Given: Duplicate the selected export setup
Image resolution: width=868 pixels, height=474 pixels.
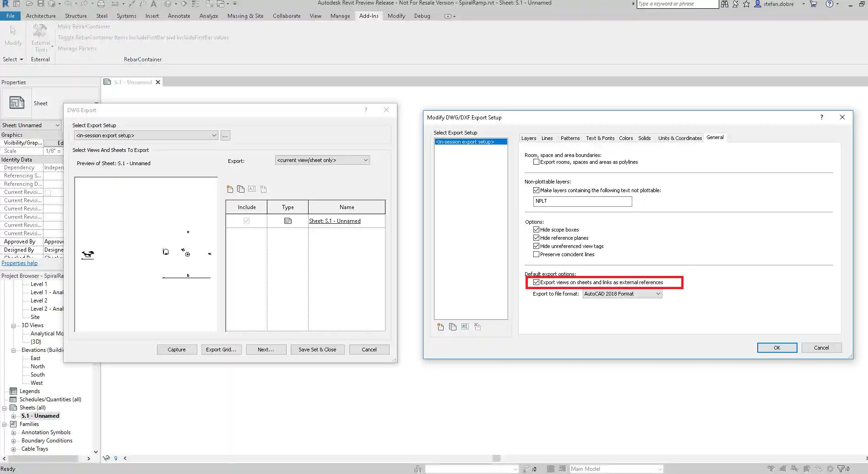Looking at the screenshot, I should click(453, 327).
